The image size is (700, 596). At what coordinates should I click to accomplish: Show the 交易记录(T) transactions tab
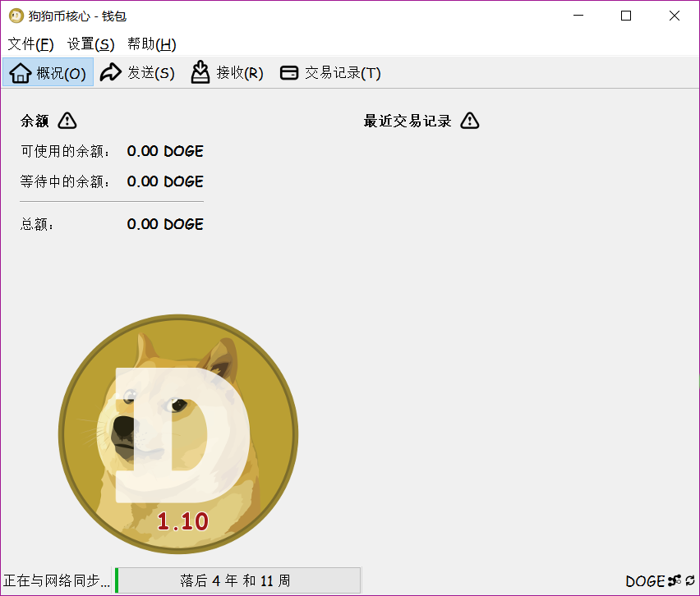pos(330,72)
